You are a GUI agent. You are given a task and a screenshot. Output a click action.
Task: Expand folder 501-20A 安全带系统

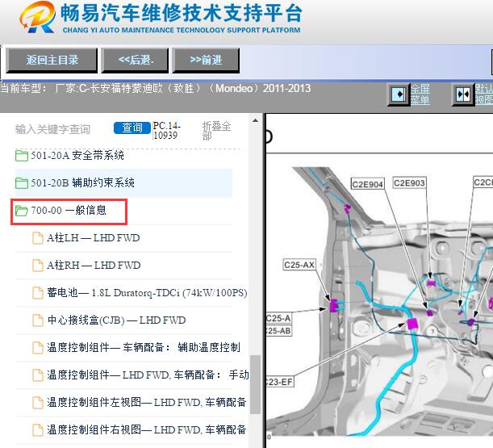(77, 156)
